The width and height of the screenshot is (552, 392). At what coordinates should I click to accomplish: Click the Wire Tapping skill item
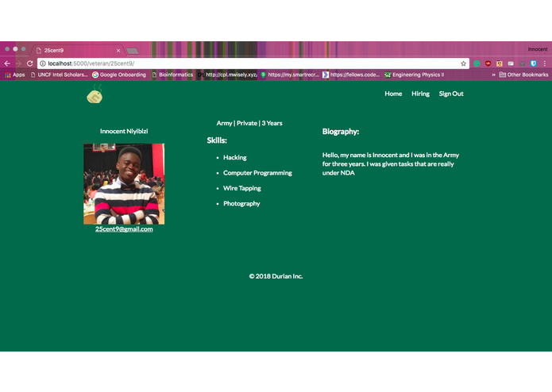[242, 188]
